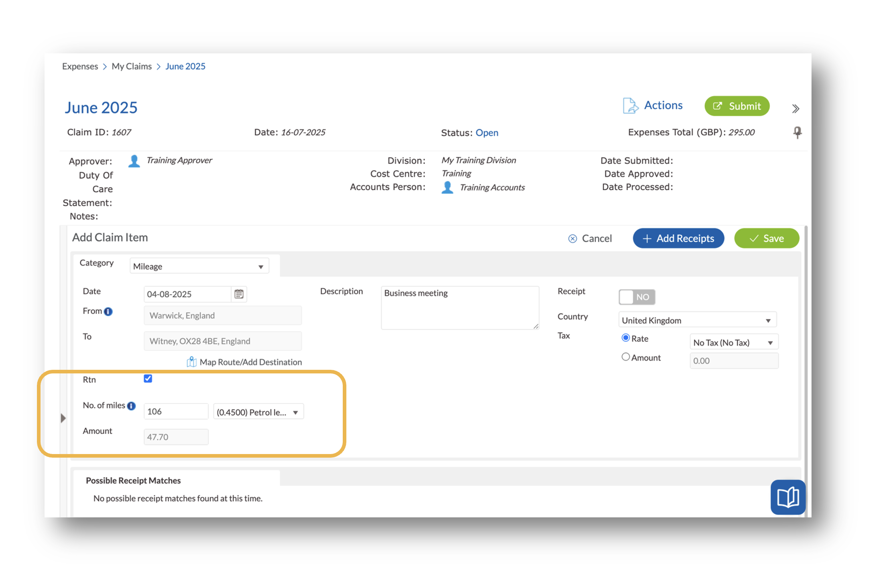Viewport: 895px width, 588px height.
Task: Click the Expenses breadcrumb item
Action: [80, 66]
